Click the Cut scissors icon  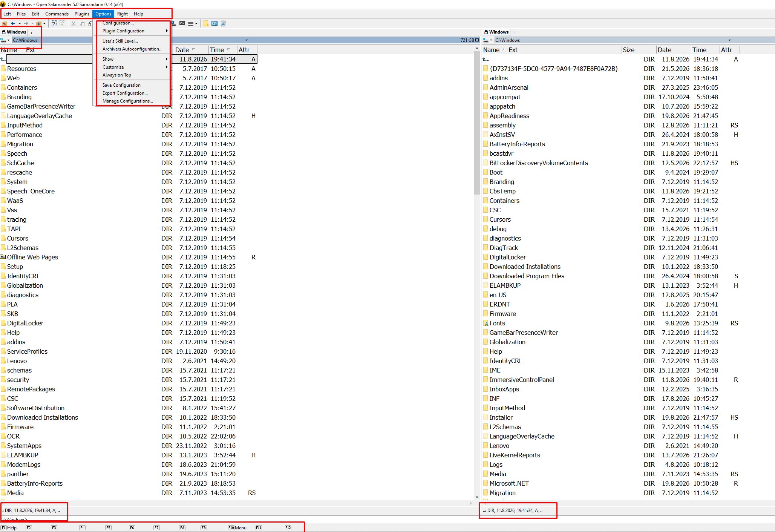(x=74, y=23)
